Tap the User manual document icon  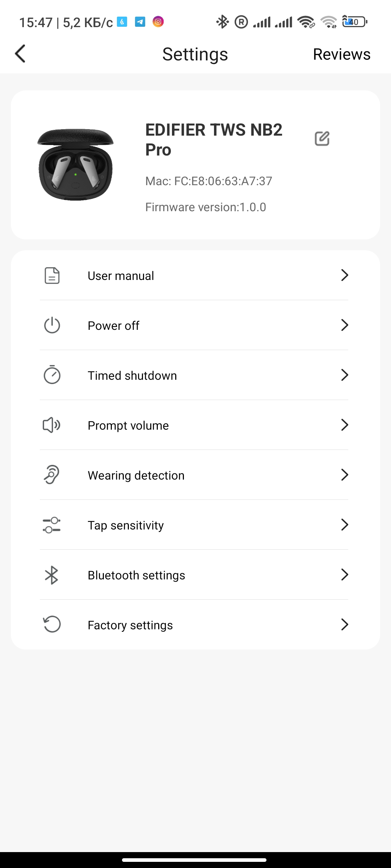(x=52, y=276)
